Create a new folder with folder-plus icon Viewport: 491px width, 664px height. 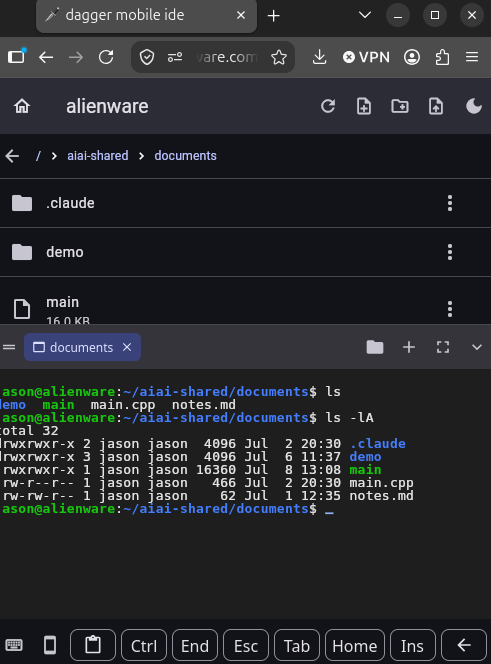400,106
